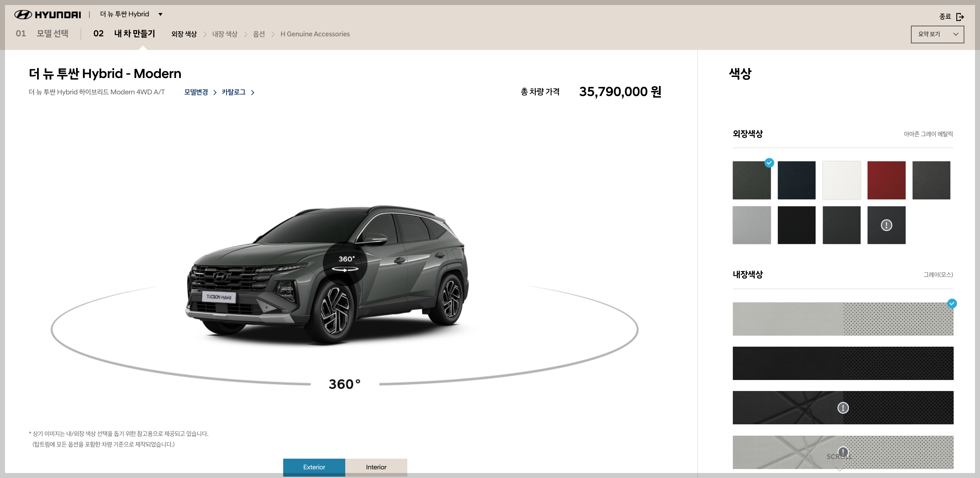Select the gray (모스) interior color option

click(x=843, y=319)
